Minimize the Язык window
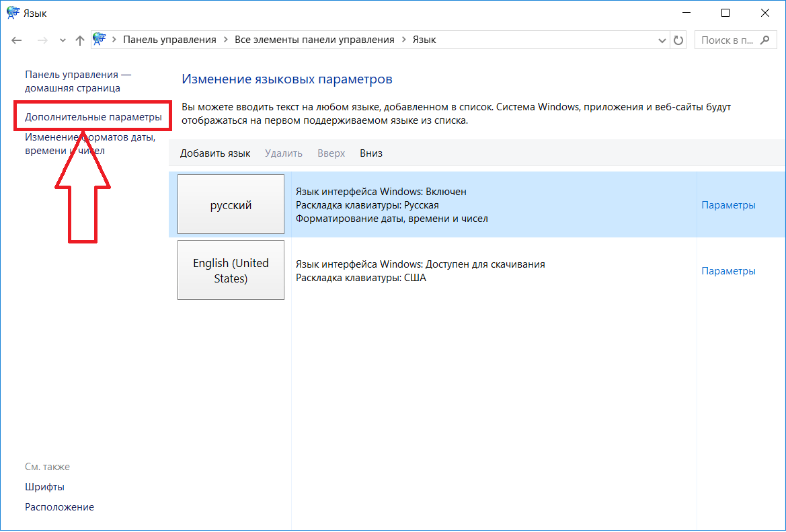786x532 pixels. 686,13
